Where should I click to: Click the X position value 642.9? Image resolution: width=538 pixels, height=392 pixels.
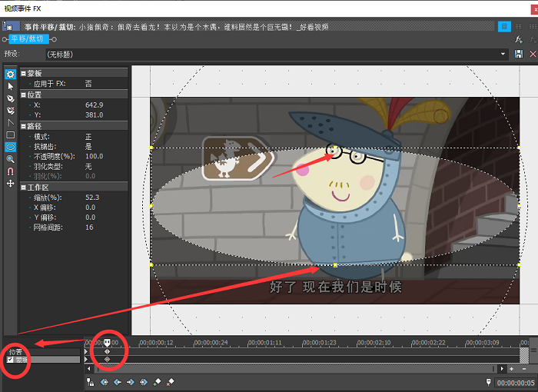94,105
